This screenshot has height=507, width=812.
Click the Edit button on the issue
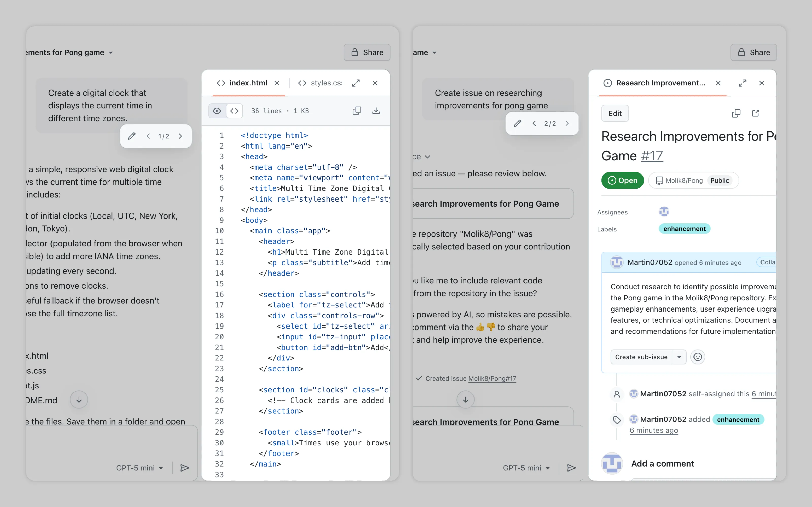pos(615,113)
